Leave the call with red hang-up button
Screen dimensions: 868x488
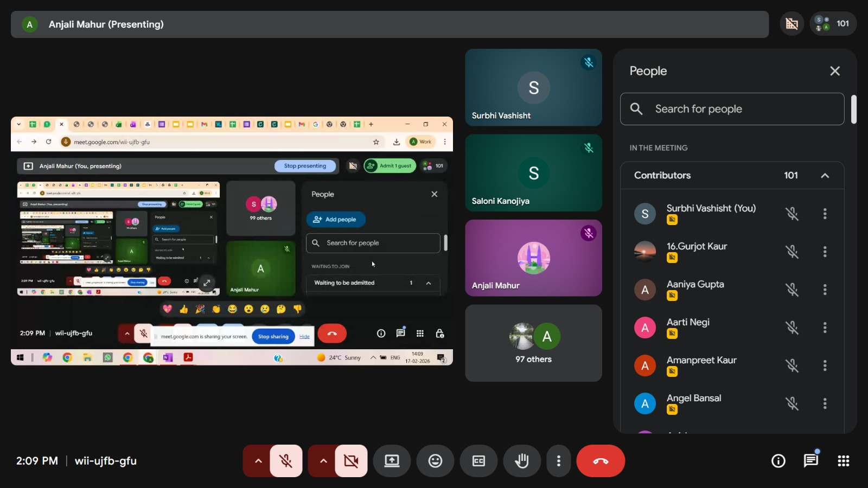(601, 461)
